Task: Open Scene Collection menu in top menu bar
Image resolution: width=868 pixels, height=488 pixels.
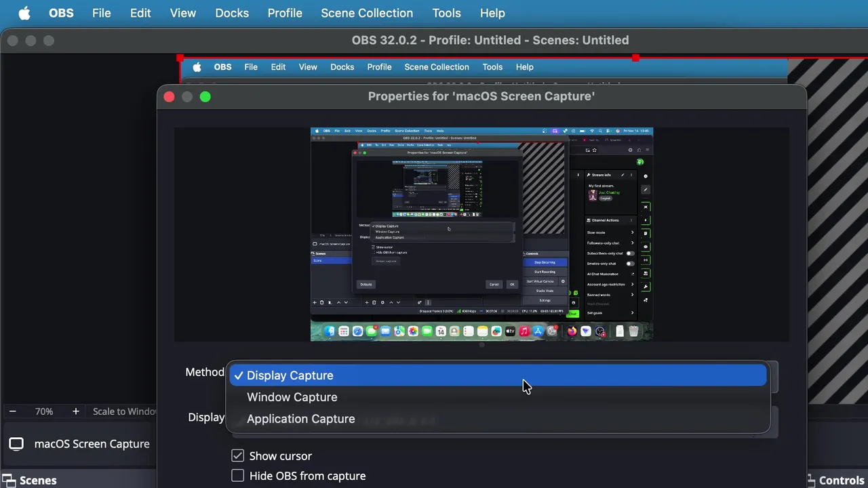Action: pyautogui.click(x=367, y=13)
